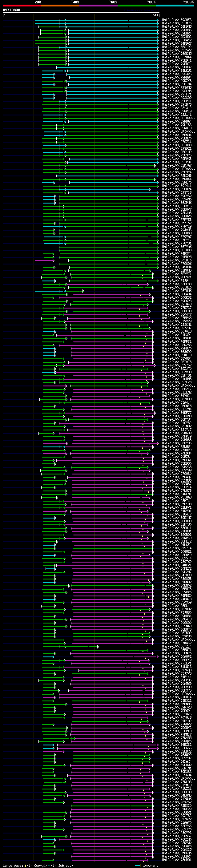197x868 pixels.
Task: Select the UniRef100_Q69KM5 entry
Action: (x=177, y=54)
